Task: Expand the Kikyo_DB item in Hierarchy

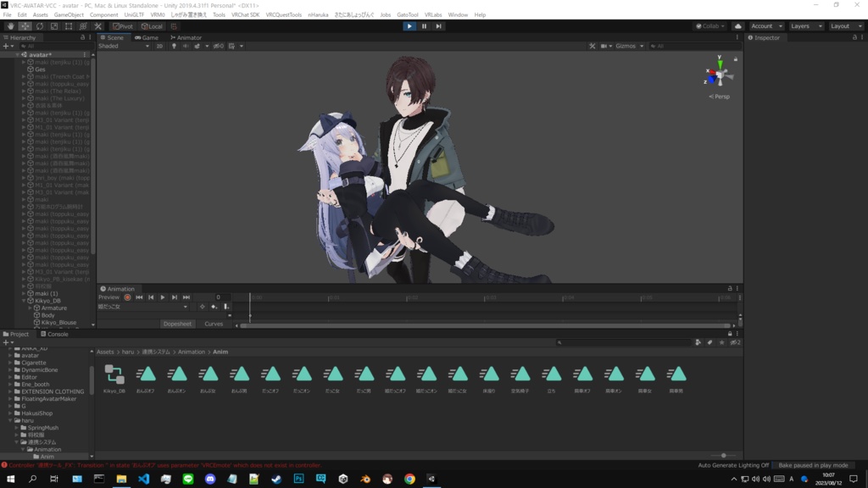Action: 25,299
